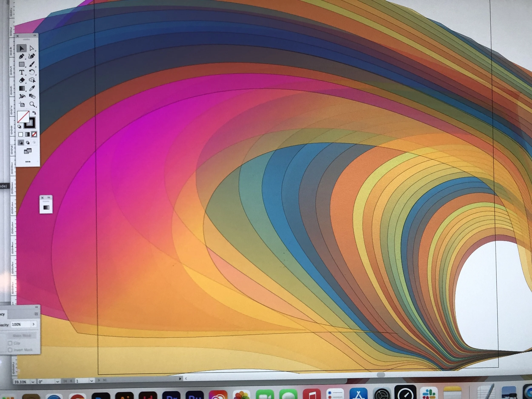Screen dimensions: 532x399
Task: Expand the opacity 100% slider arrow
Action: click(x=33, y=324)
